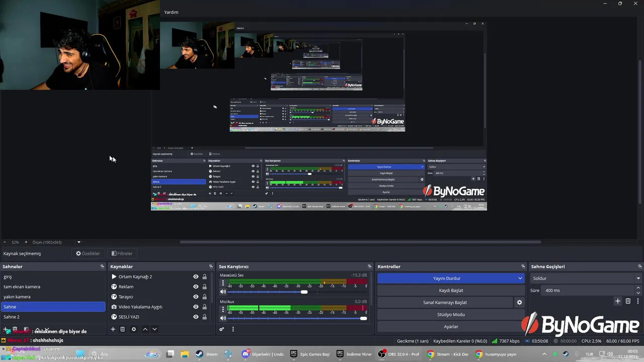Zoom in preview with plus icon
644x362 pixels.
pos(26,242)
